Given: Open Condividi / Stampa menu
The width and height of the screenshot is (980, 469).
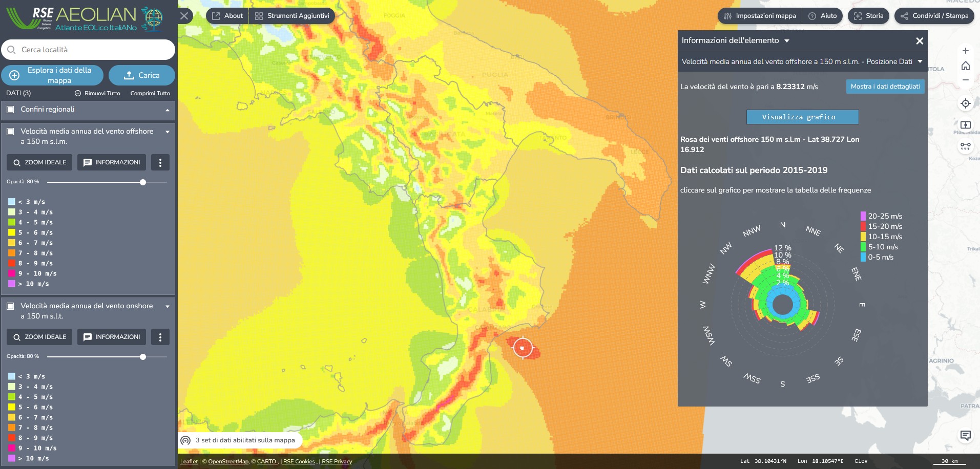Looking at the screenshot, I should (934, 16).
